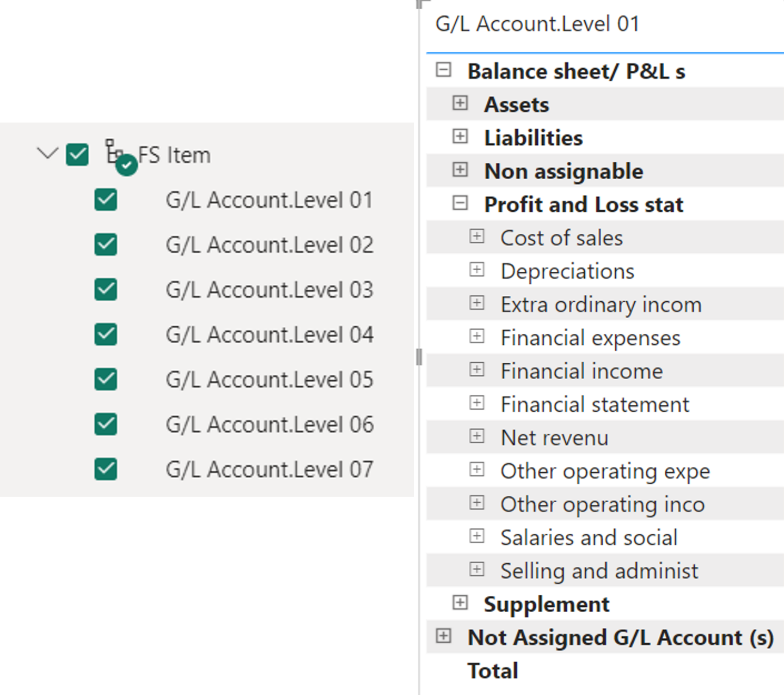Expand the Assets row

(460, 103)
